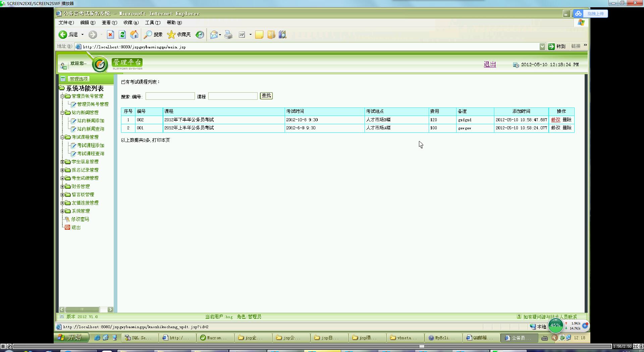
Task: Expand the 友情连接管理 tree node
Action: [x=62, y=203]
